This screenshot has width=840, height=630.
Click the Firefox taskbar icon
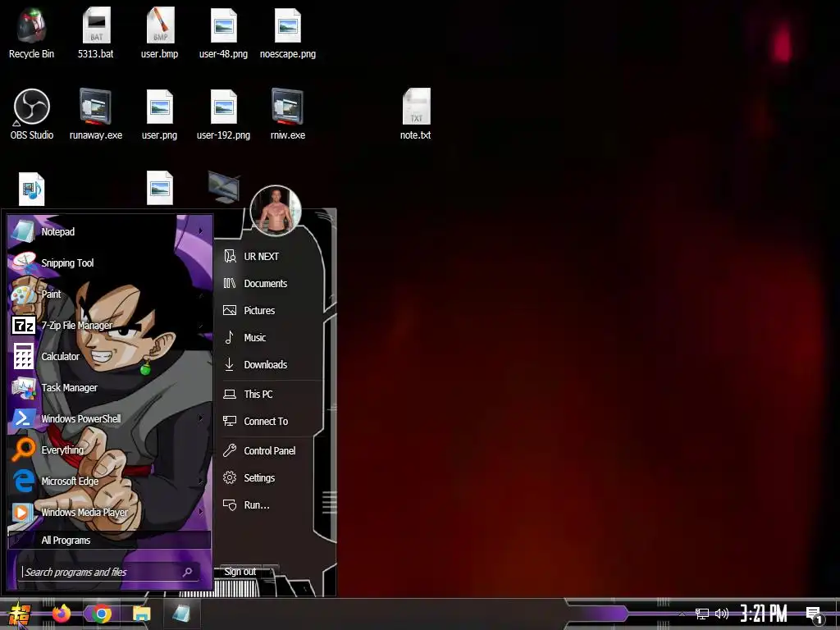click(x=61, y=614)
